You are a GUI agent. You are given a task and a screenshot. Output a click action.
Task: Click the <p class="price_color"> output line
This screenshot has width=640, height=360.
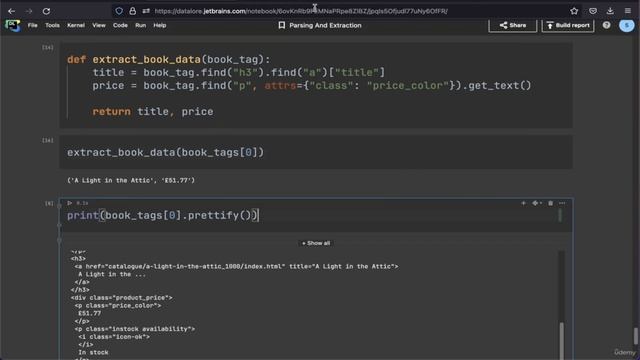[x=118, y=305]
